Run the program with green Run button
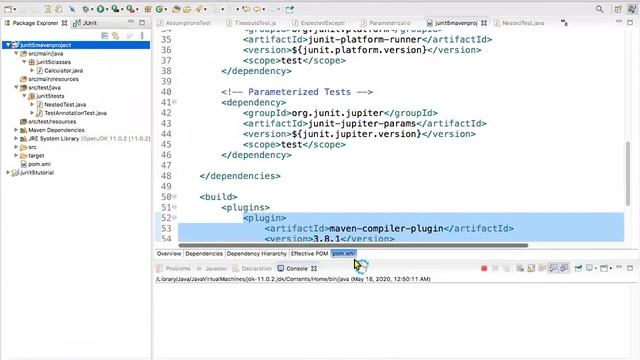 100,9
